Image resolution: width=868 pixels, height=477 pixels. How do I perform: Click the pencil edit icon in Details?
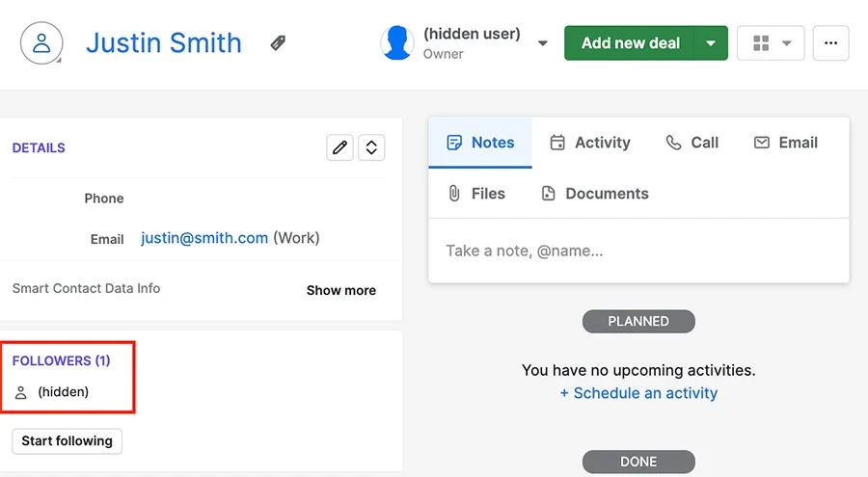[339, 147]
